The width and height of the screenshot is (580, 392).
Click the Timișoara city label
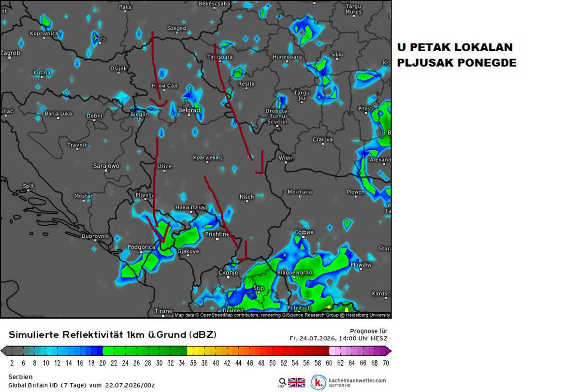coord(220,57)
